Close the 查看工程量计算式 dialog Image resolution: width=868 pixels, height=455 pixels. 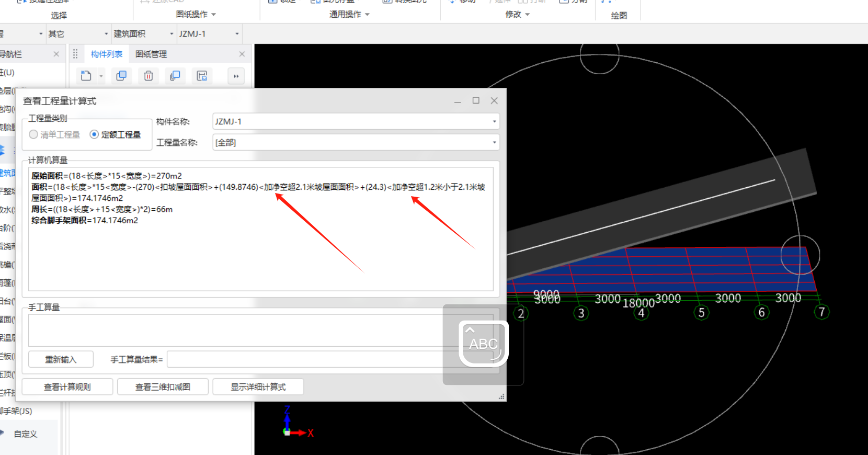tap(494, 100)
